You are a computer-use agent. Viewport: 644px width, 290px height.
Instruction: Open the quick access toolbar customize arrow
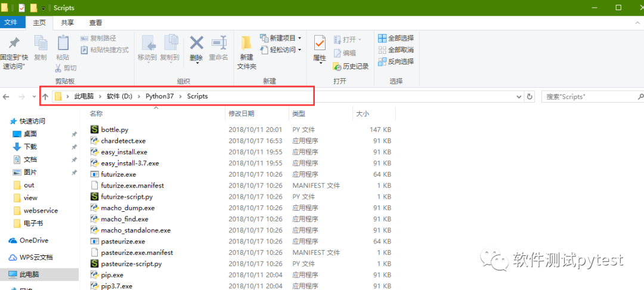(x=44, y=8)
